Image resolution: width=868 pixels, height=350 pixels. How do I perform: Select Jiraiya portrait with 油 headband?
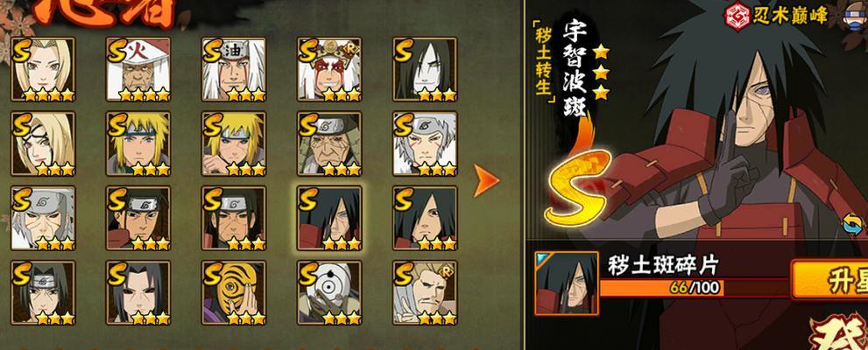click(234, 70)
